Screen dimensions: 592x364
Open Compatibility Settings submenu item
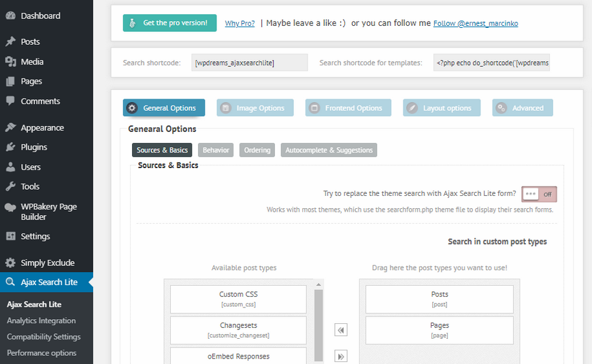coord(44,337)
